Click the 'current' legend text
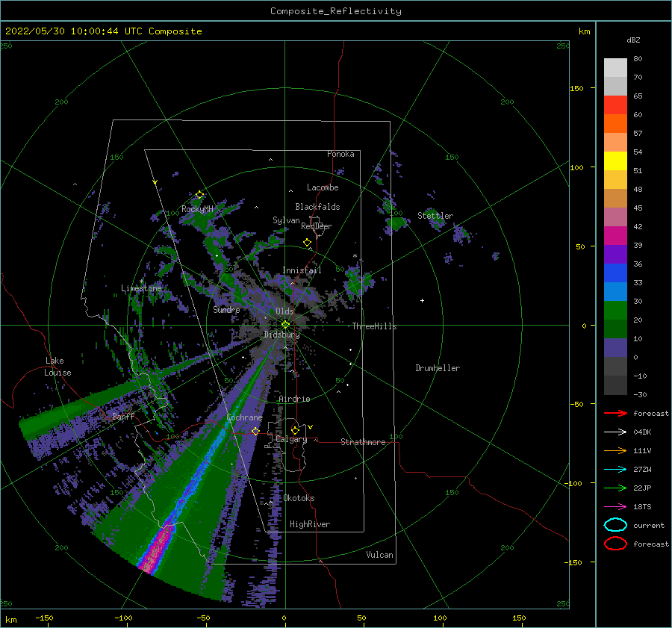 tap(649, 526)
